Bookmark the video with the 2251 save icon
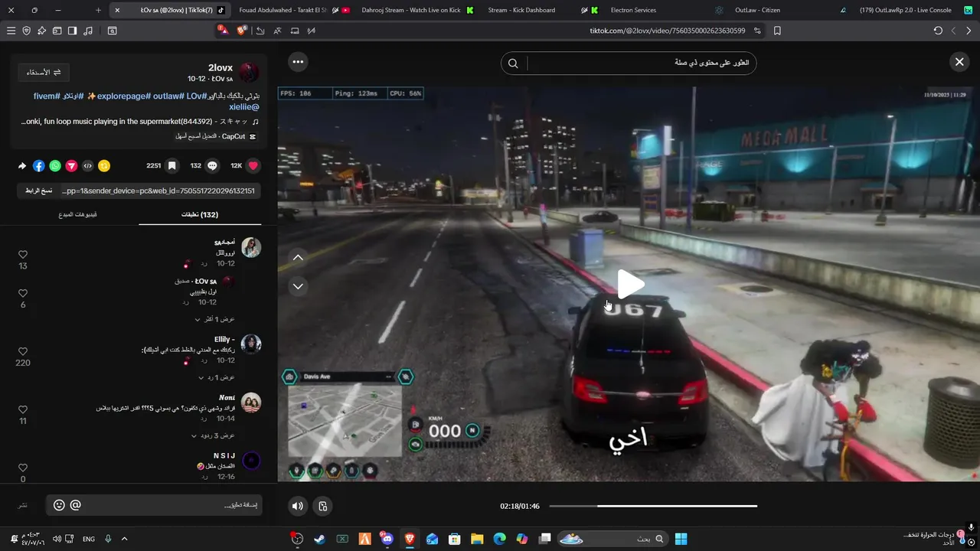The image size is (980, 551). [x=172, y=165]
